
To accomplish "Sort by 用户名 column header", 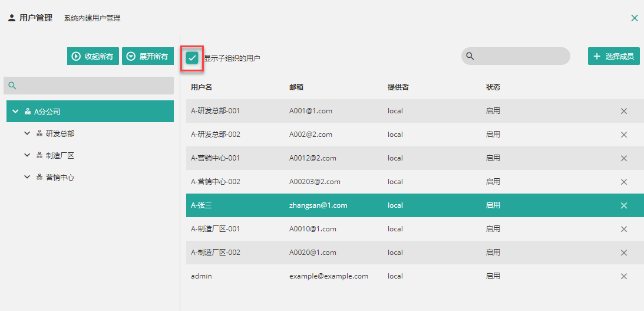I will (x=201, y=87).
